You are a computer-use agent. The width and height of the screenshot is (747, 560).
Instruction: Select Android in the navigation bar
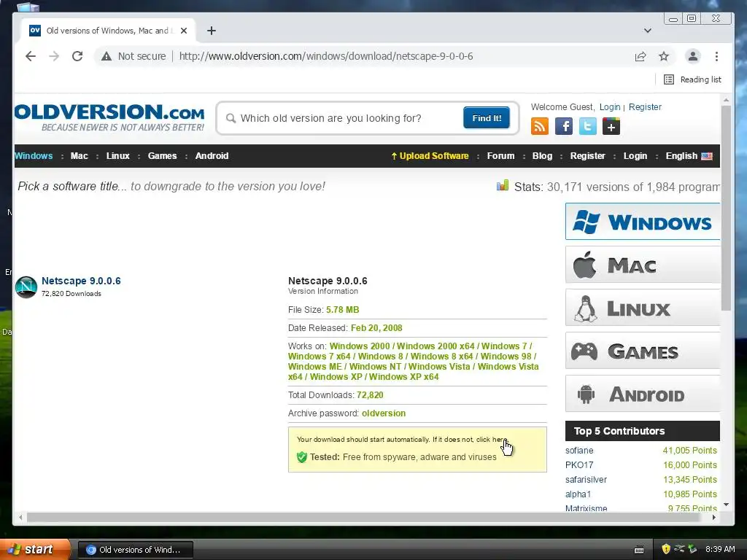coord(212,156)
